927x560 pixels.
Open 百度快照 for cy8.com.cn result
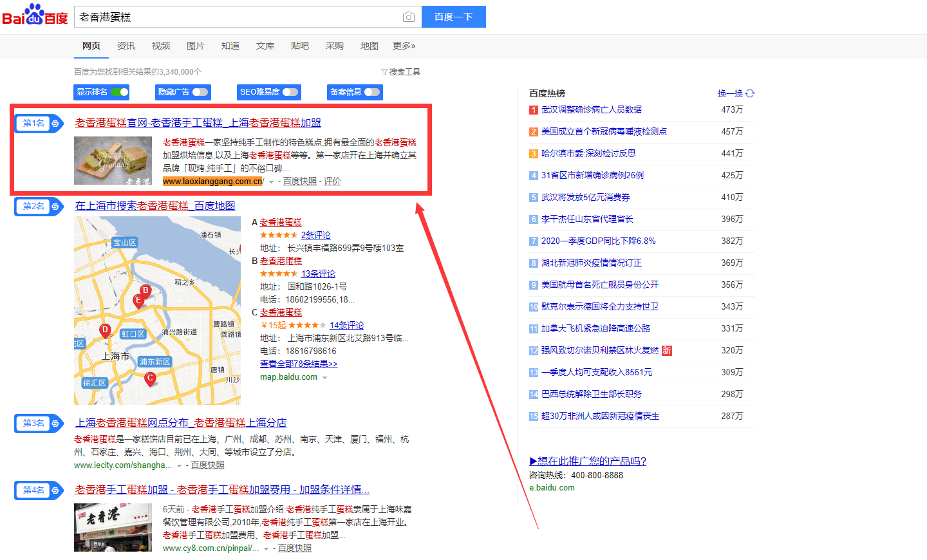pos(295,548)
